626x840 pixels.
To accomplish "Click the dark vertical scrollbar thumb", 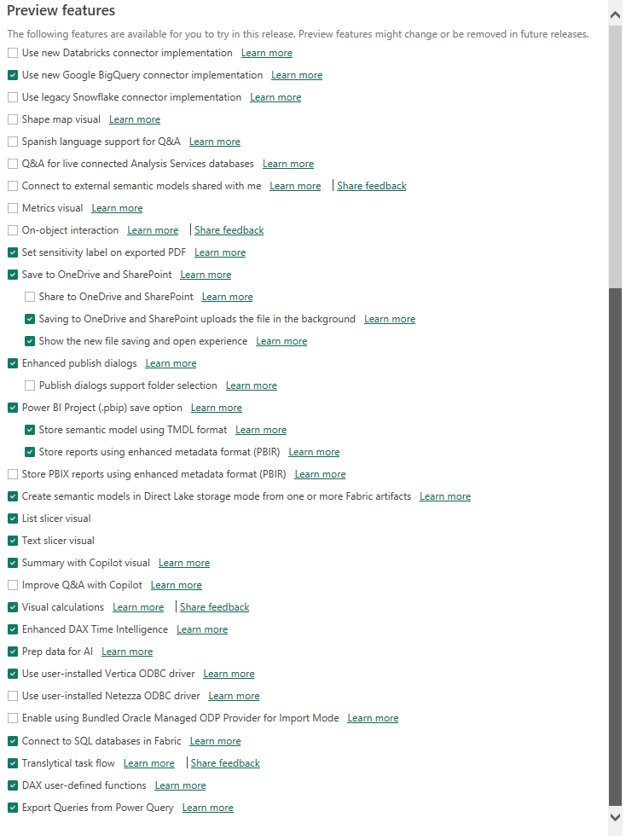I will (615, 547).
